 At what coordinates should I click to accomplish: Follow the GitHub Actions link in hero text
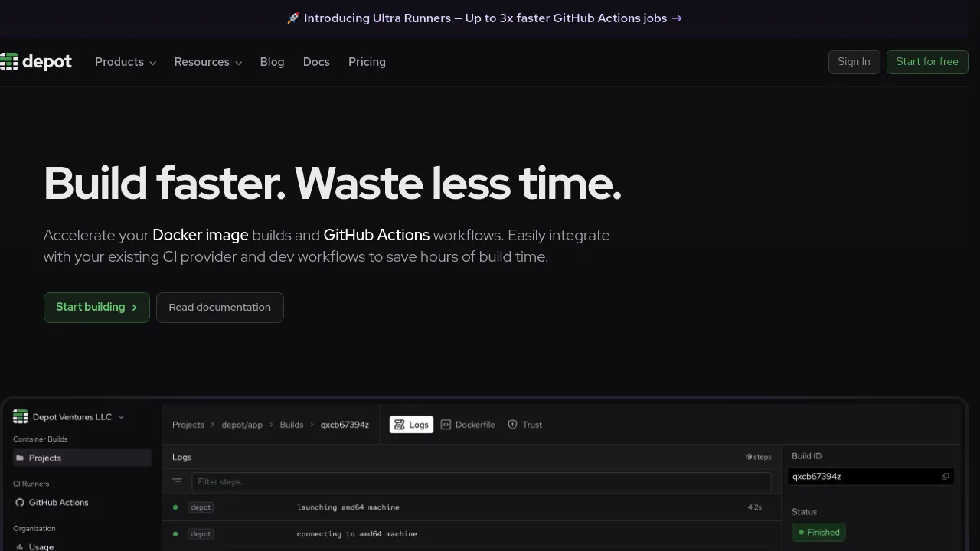point(377,236)
